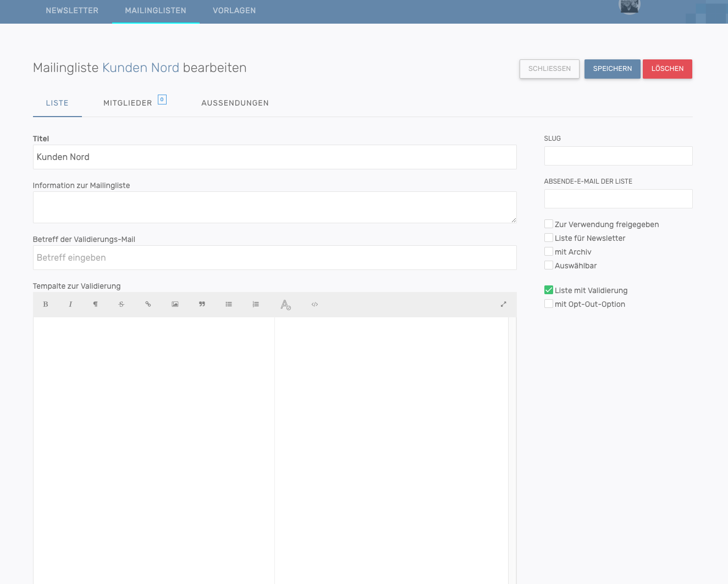728x584 pixels.
Task: Click the Speichern button
Action: click(612, 69)
